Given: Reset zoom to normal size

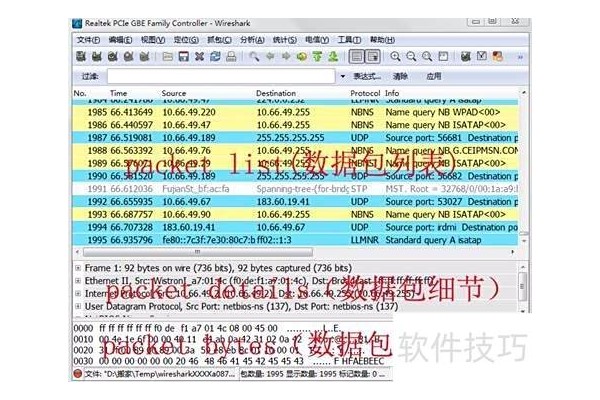Looking at the screenshot, I should [427, 57].
